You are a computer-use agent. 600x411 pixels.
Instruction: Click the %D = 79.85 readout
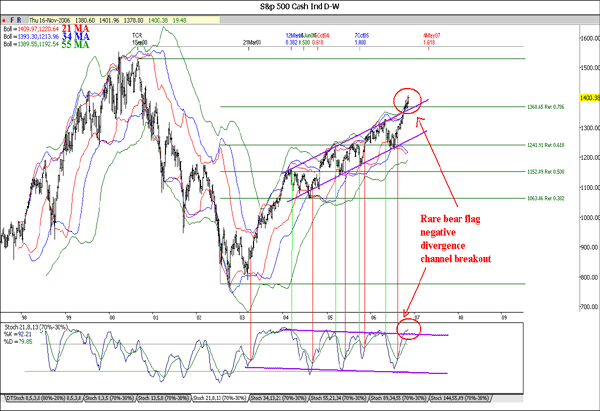(x=19, y=341)
